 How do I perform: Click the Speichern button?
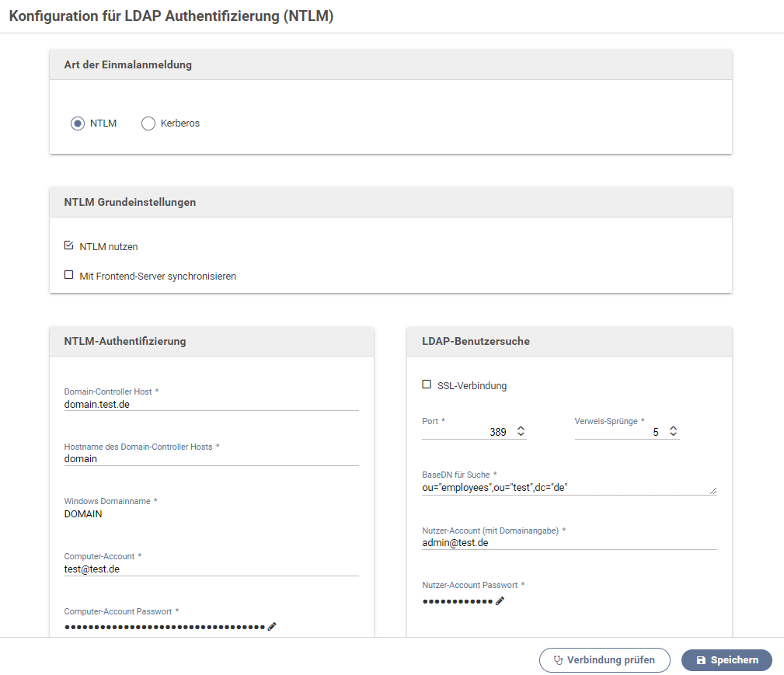[x=727, y=660]
